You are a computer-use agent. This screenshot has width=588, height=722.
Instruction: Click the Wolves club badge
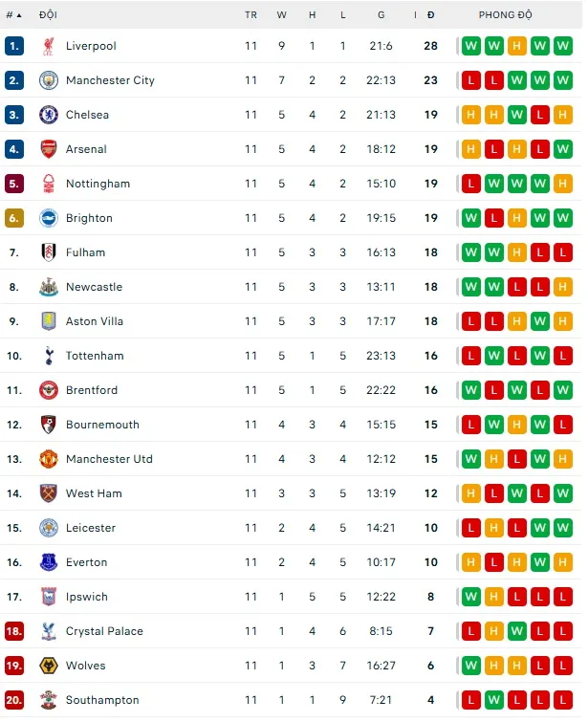[x=49, y=666]
